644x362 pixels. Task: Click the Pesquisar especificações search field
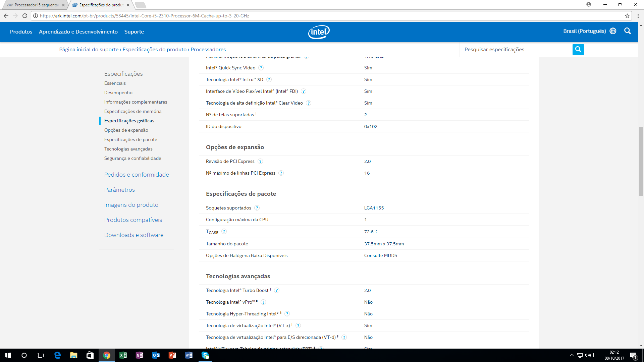(x=516, y=50)
